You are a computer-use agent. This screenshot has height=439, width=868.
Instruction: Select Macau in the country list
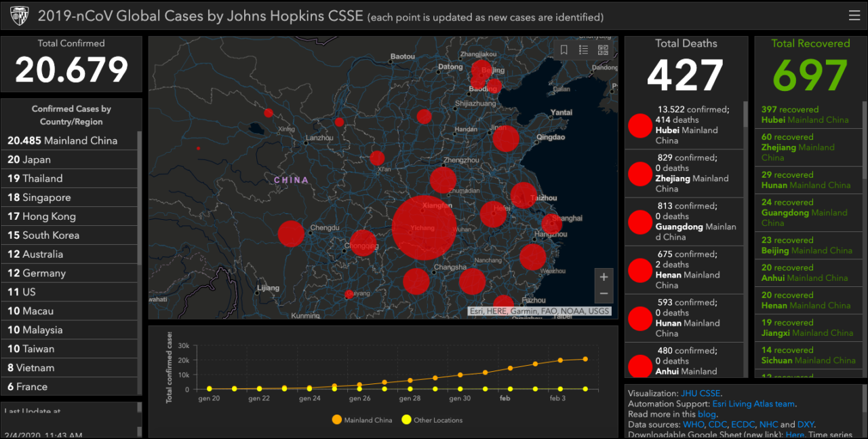tap(69, 311)
